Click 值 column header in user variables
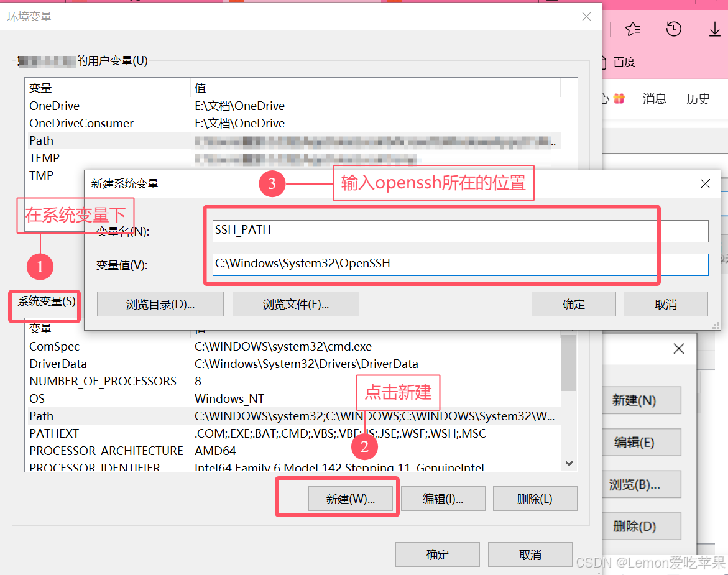The height and width of the screenshot is (575, 728). (376, 88)
